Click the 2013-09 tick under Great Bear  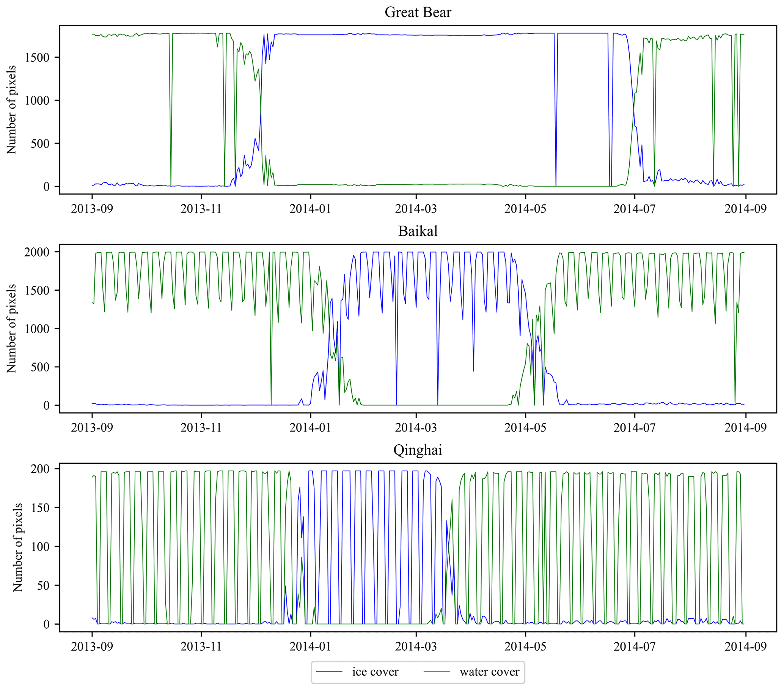(x=92, y=209)
